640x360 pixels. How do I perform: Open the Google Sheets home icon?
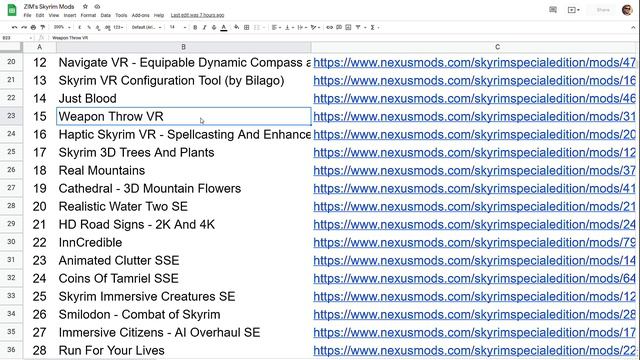pos(12,10)
